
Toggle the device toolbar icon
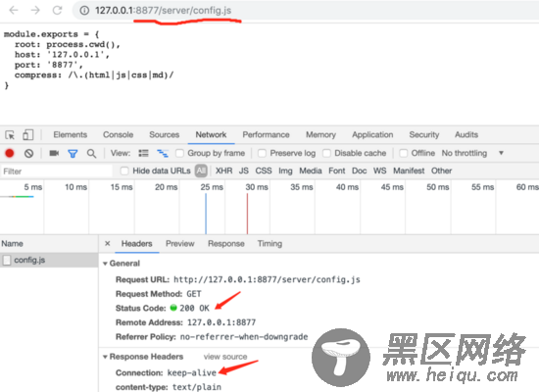point(27,135)
